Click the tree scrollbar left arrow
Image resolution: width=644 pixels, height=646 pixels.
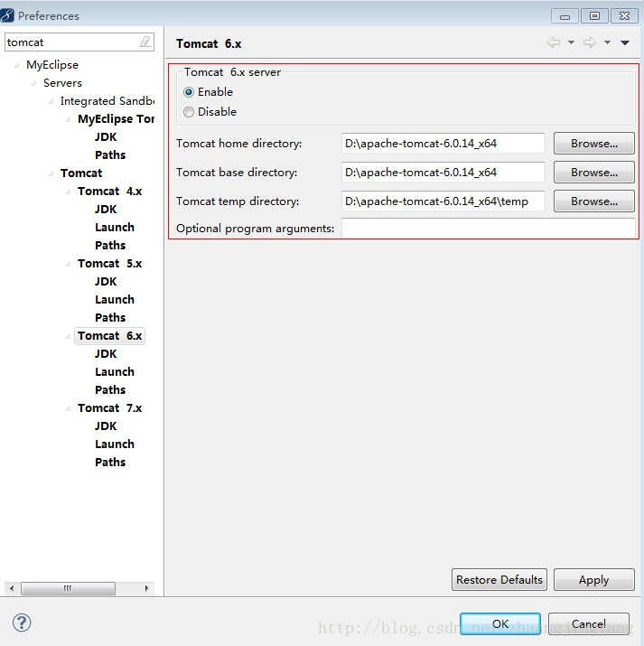[12, 588]
